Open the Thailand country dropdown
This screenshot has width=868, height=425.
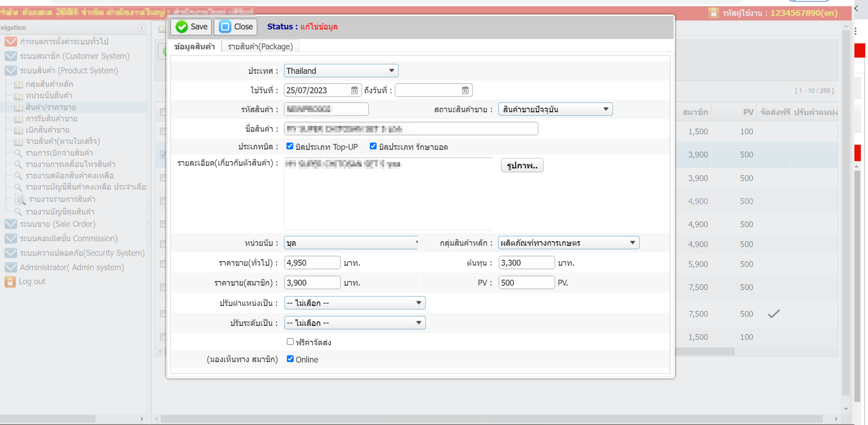click(x=392, y=71)
